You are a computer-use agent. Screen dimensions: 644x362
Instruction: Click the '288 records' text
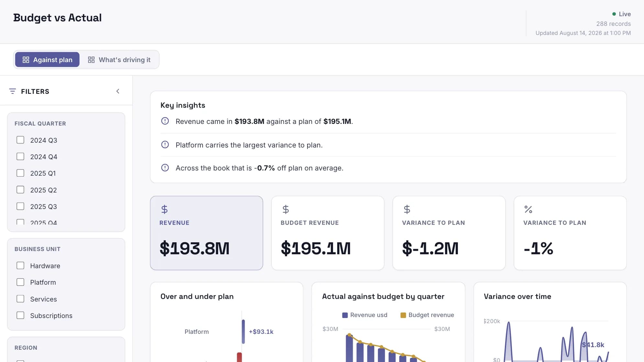click(x=614, y=24)
